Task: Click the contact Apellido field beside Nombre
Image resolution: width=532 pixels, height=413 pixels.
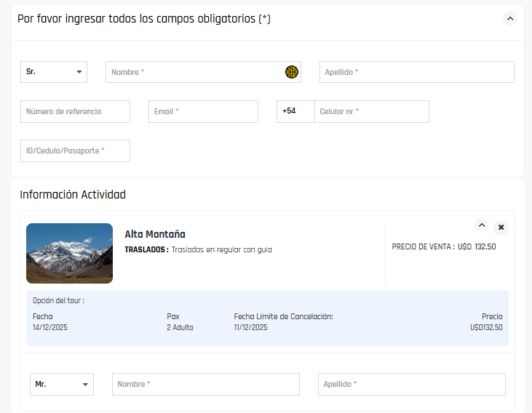Action: click(416, 72)
